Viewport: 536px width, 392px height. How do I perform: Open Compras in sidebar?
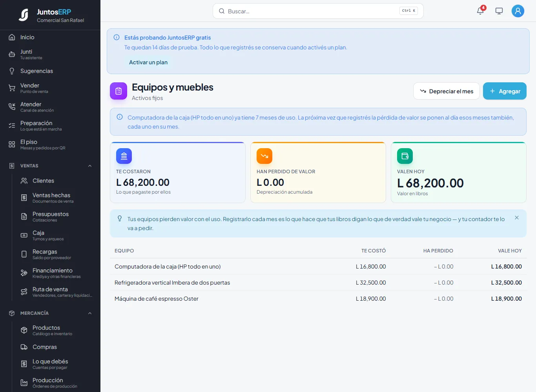(56, 347)
